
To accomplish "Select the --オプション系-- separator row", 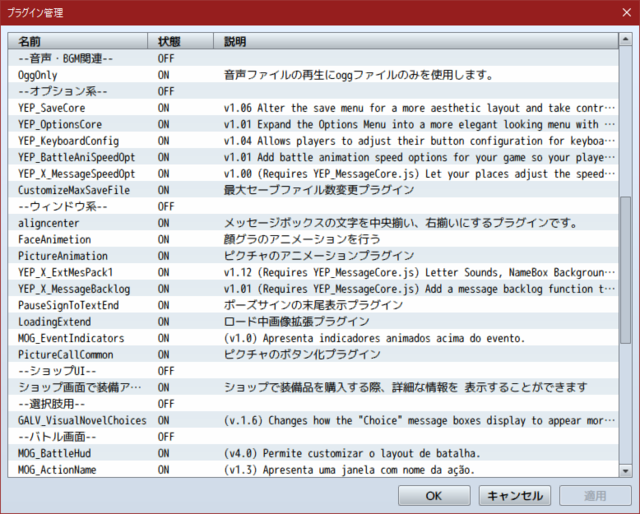I will pyautogui.click(x=313, y=91).
